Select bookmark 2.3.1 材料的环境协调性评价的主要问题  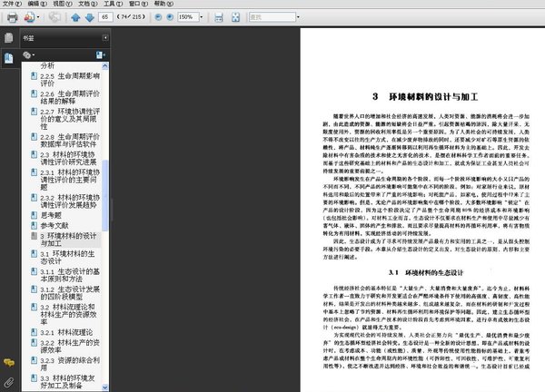(70, 180)
